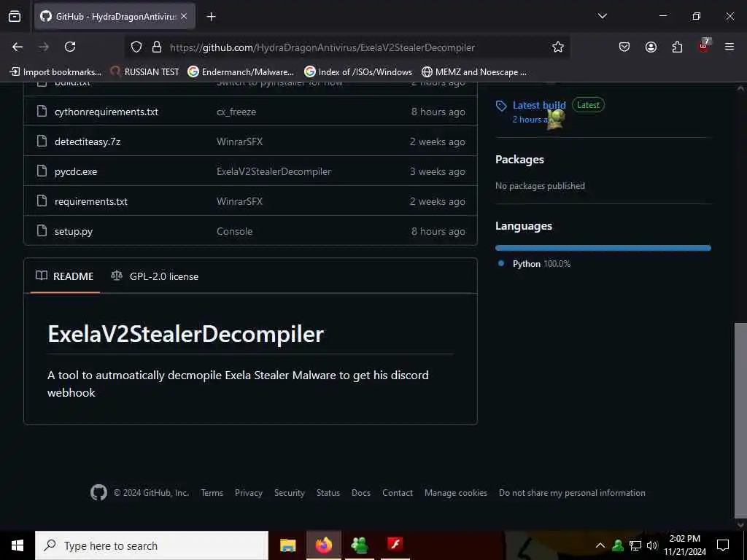Bookmark this page with the star

click(x=558, y=47)
